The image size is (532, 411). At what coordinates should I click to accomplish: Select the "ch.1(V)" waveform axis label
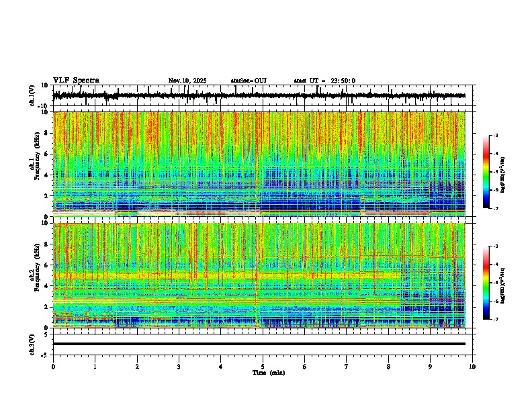pyautogui.click(x=32, y=95)
